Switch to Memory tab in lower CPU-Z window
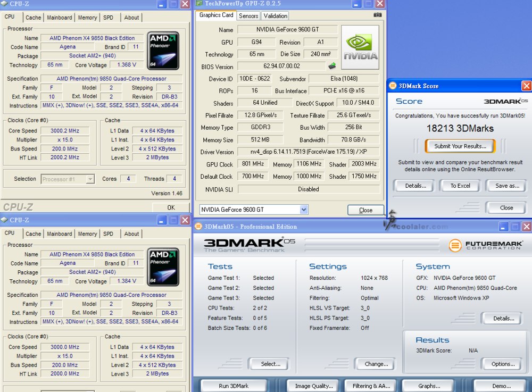Screen dimensions: 532x392 (88, 234)
